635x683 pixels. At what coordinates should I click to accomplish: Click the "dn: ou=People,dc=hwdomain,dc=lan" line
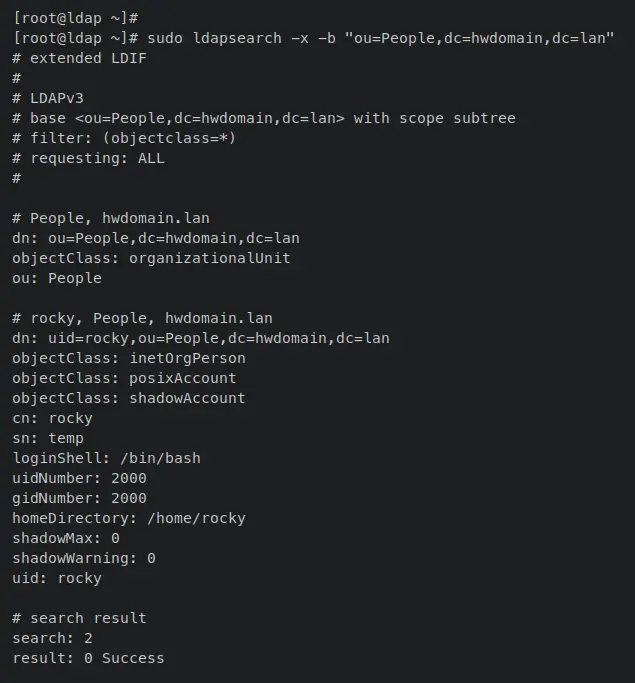[156, 238]
